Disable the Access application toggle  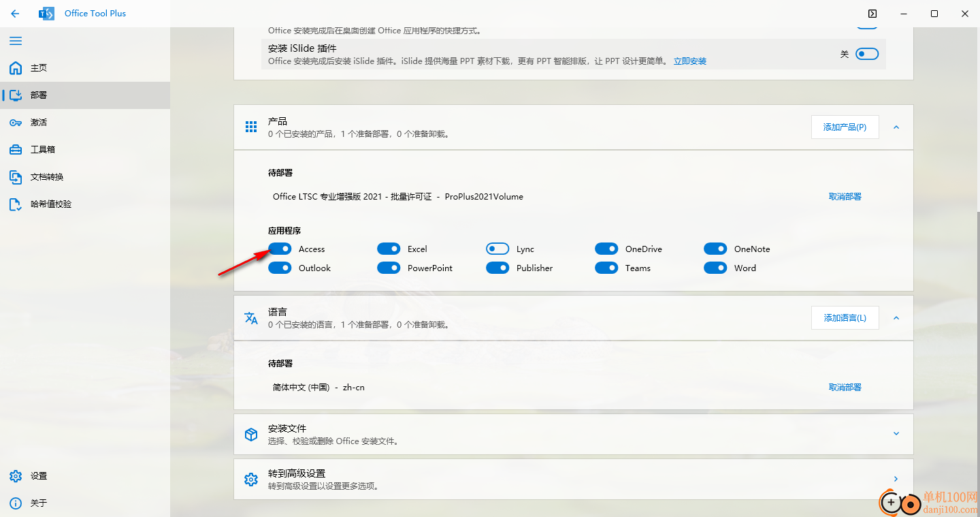point(280,249)
